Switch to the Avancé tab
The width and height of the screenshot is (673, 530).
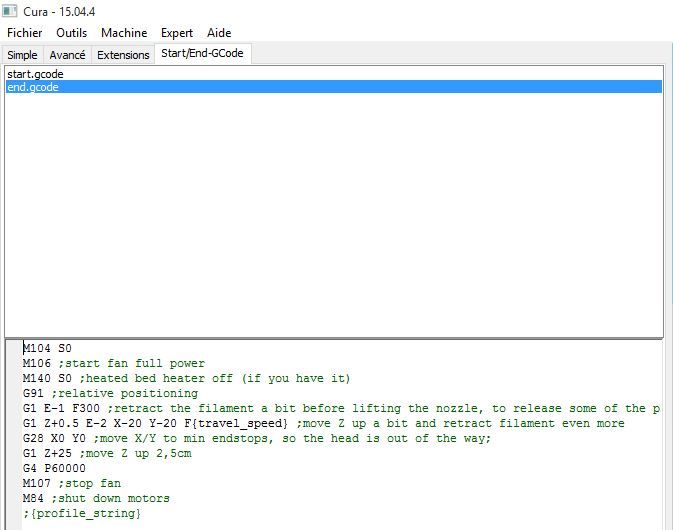67,55
